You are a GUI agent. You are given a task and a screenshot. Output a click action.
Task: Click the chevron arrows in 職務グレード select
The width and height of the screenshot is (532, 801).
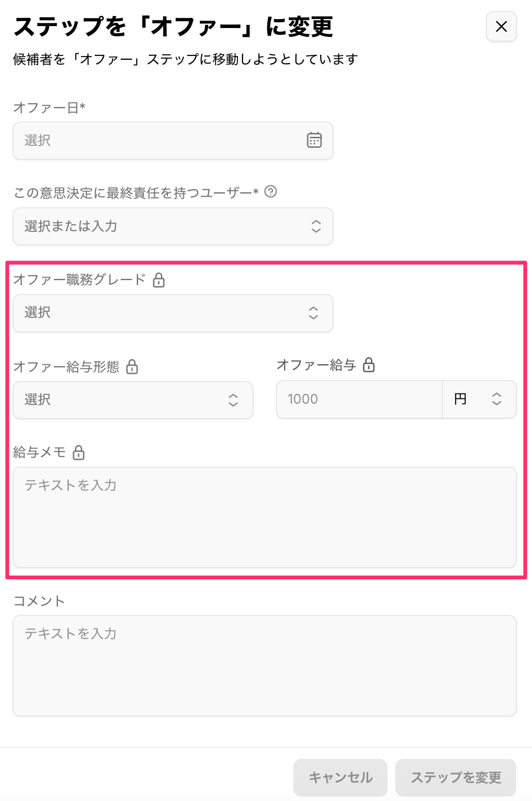(x=314, y=313)
